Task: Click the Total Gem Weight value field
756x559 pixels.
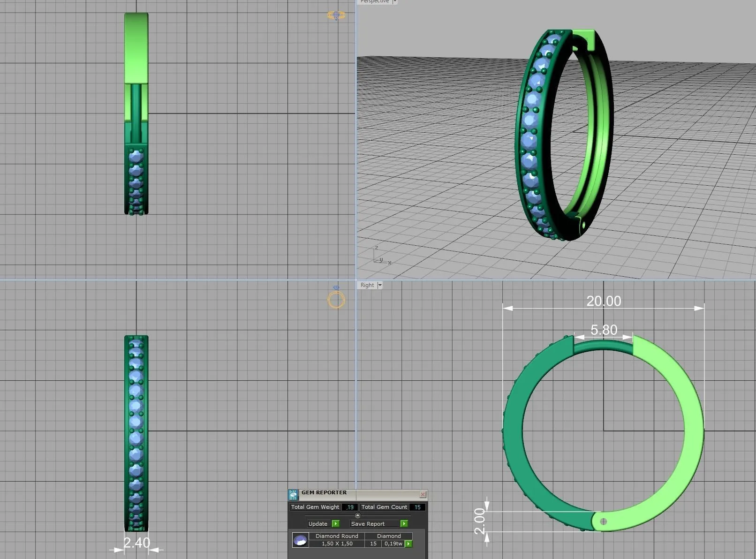Action: (350, 507)
